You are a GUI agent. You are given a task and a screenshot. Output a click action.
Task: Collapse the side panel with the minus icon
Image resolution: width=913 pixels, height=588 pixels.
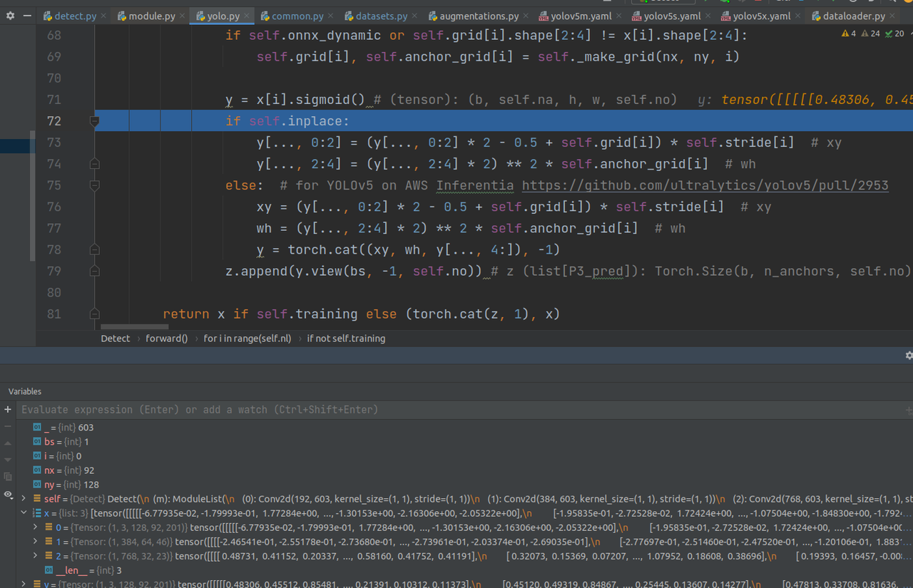point(27,16)
